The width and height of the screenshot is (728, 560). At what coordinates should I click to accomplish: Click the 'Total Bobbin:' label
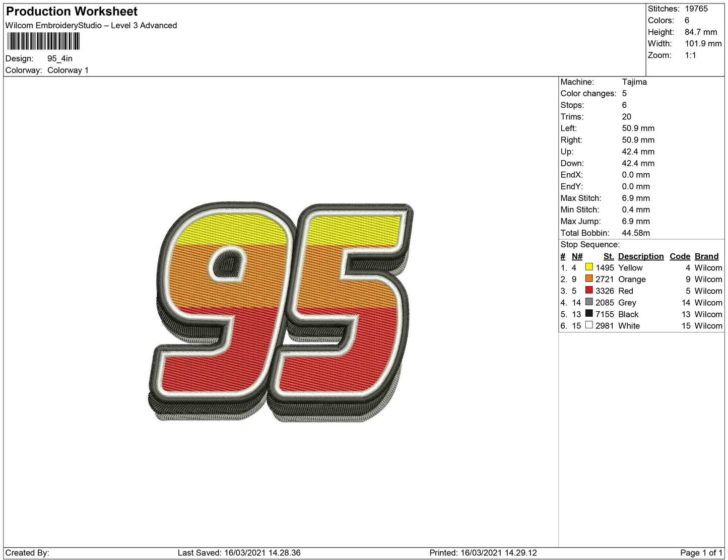click(x=585, y=233)
